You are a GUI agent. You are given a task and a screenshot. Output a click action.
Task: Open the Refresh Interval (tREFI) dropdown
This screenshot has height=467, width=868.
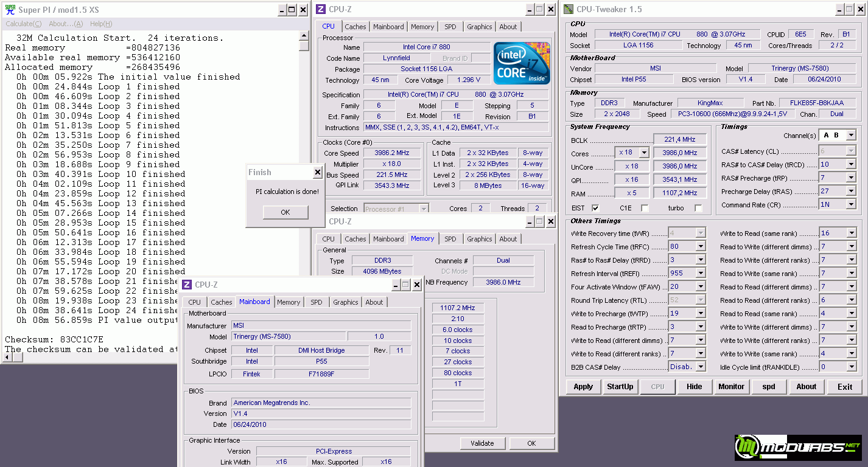tap(701, 274)
